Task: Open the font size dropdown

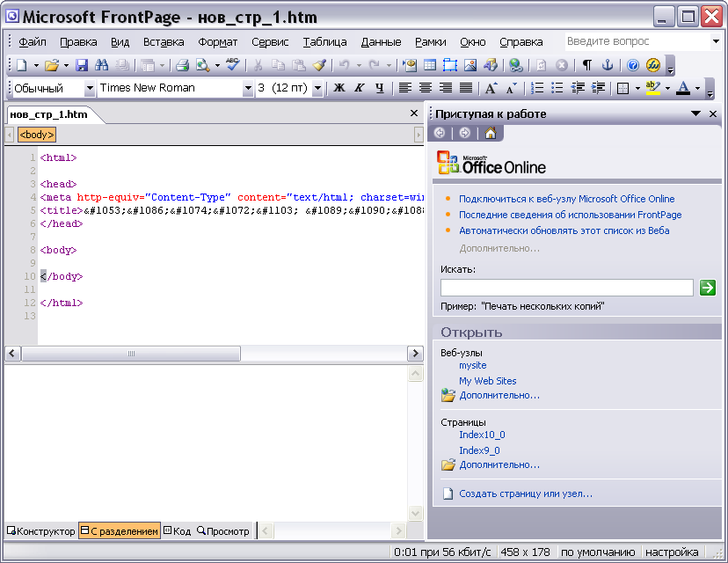Action: [x=317, y=88]
